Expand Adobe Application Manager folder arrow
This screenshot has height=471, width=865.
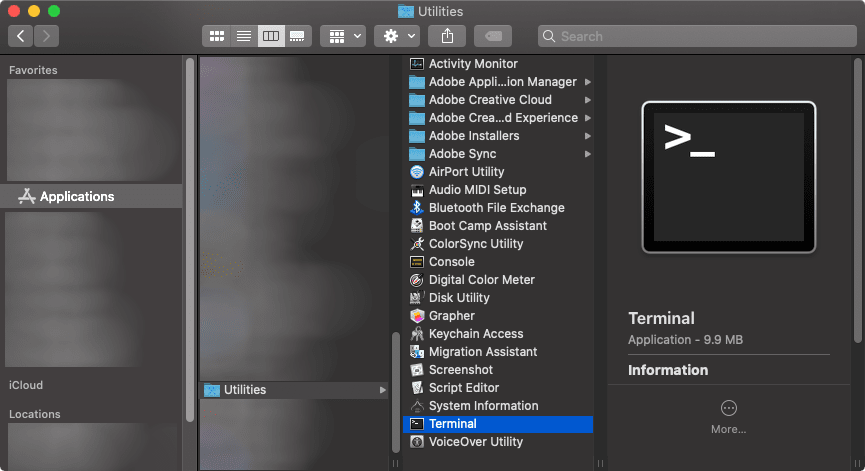click(588, 82)
